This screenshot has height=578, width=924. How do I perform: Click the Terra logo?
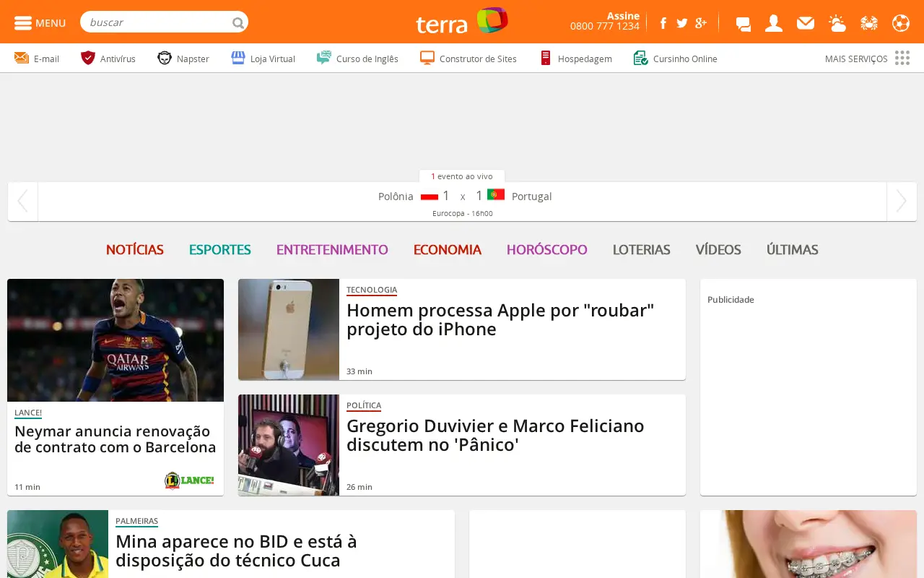(462, 22)
